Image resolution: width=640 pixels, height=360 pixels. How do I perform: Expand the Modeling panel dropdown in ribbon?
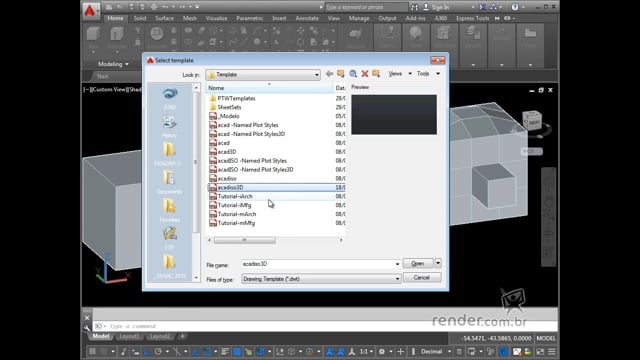click(113, 64)
